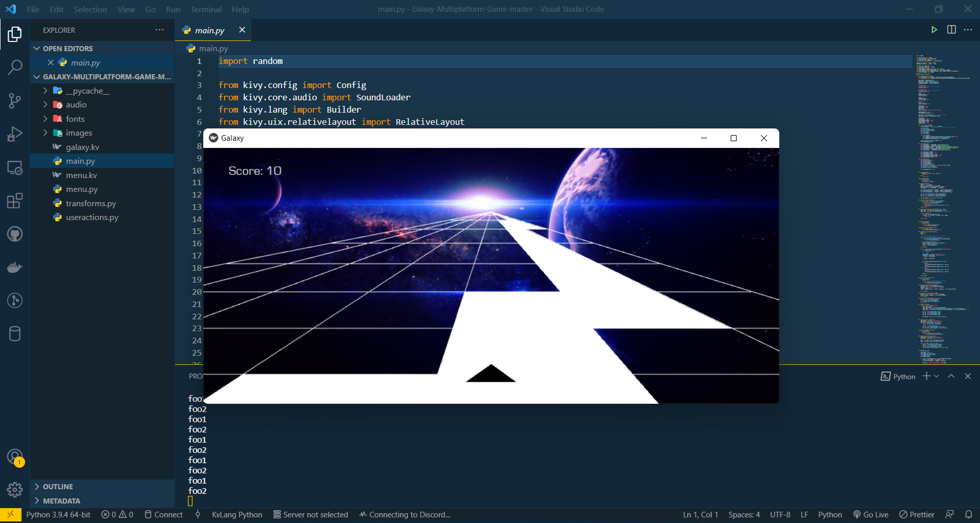Click the Run Python File play button

click(934, 30)
